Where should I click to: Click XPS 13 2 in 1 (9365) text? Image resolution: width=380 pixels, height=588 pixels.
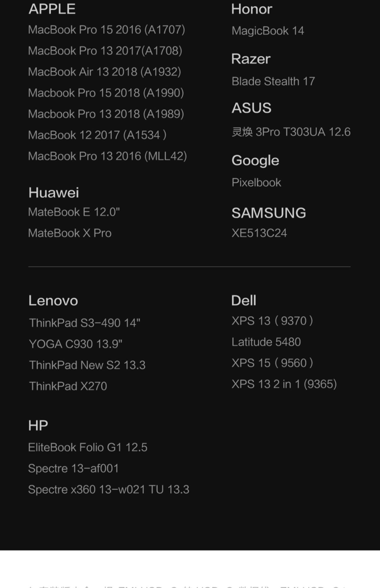(284, 384)
